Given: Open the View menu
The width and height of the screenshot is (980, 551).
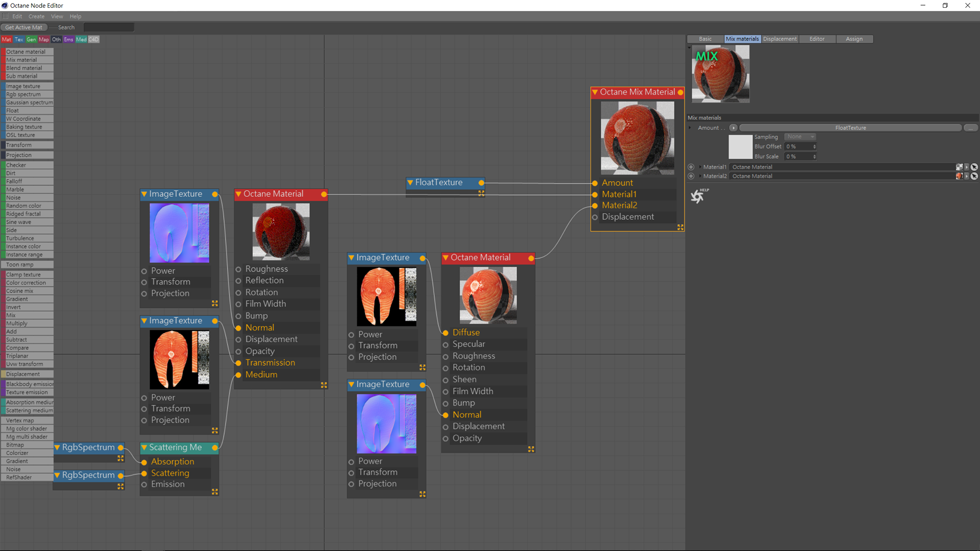Looking at the screenshot, I should pos(57,16).
